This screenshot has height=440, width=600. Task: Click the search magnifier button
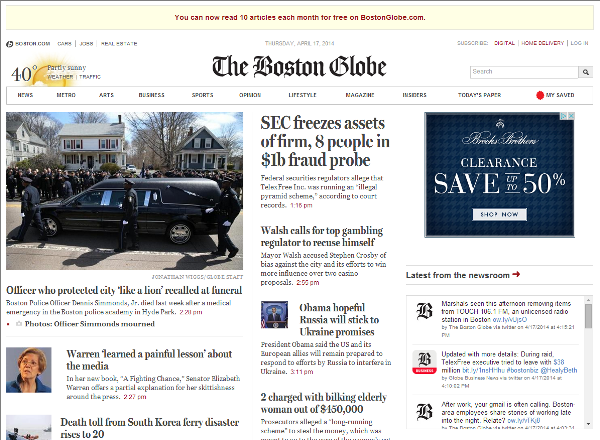click(585, 72)
